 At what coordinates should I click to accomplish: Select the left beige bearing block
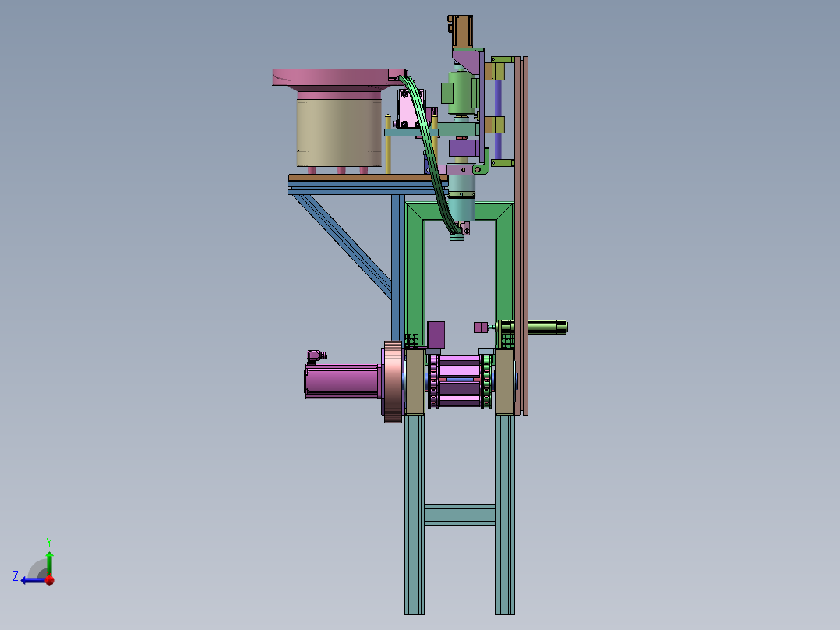415,381
